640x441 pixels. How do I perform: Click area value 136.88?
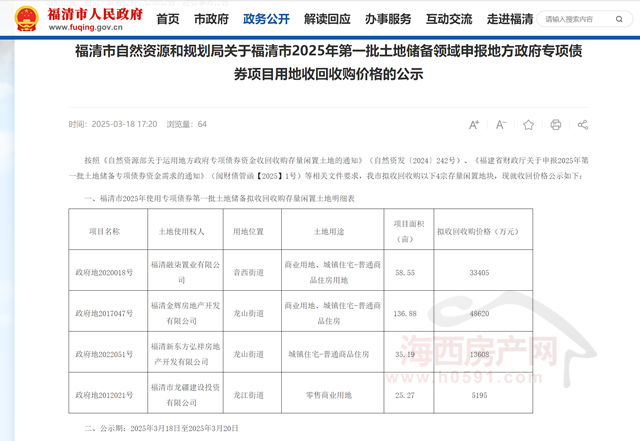click(x=405, y=313)
